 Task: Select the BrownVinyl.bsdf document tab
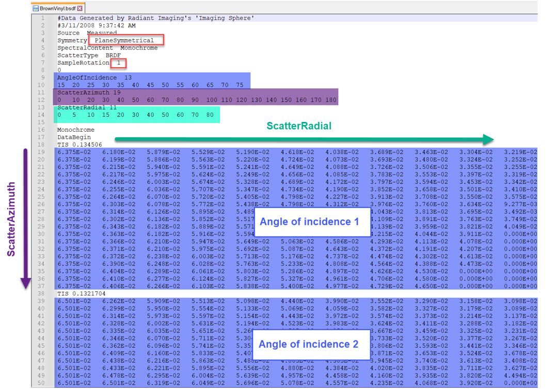[x=58, y=8]
